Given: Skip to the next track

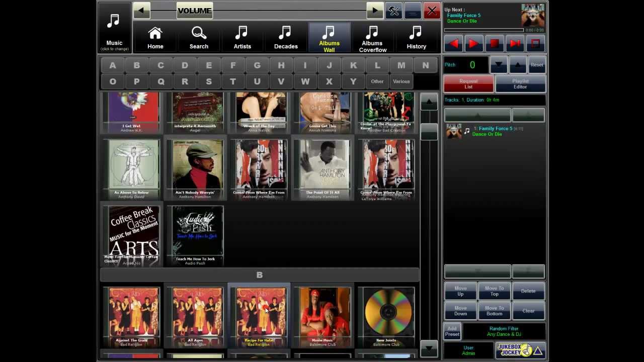Looking at the screenshot, I should 515,44.
